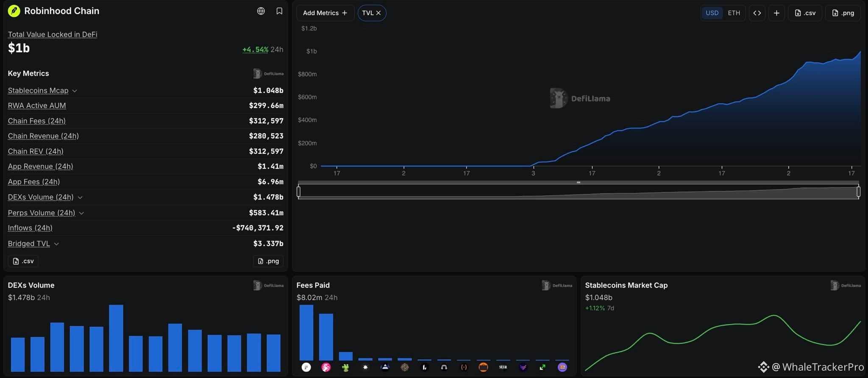Export chart as .png from top toolbar
Image resolution: width=868 pixels, height=378 pixels.
click(x=843, y=13)
